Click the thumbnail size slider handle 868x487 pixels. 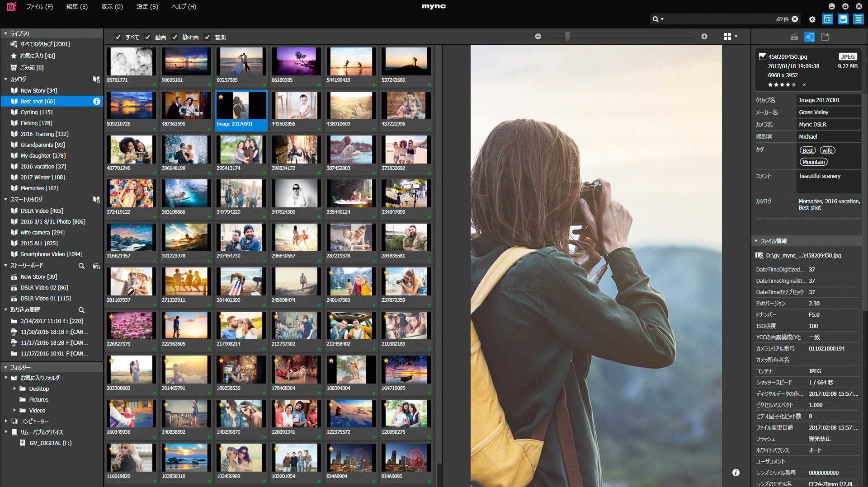click(x=567, y=37)
